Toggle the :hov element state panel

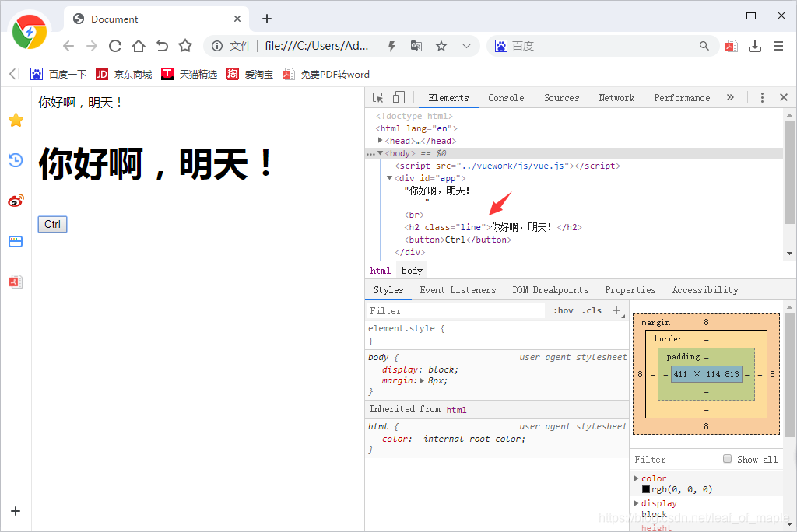coord(564,311)
